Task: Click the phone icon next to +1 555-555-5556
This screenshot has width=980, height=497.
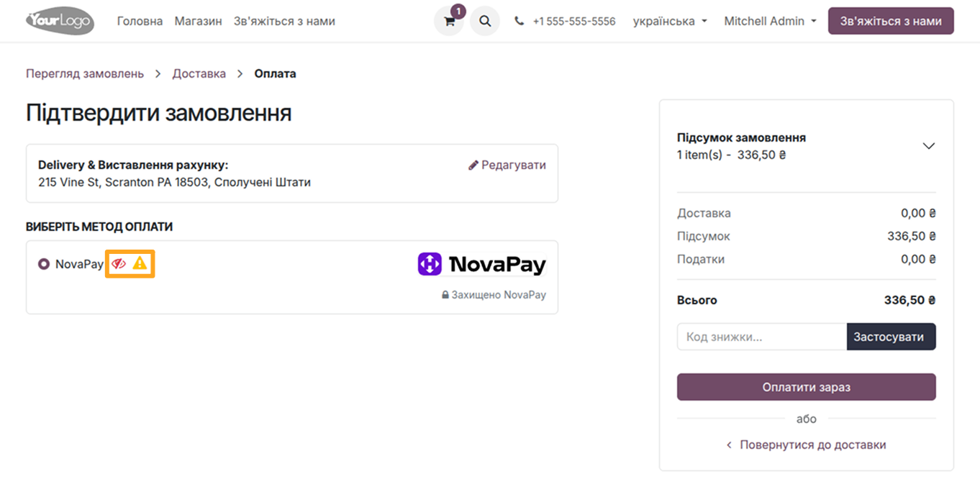Action: (519, 21)
